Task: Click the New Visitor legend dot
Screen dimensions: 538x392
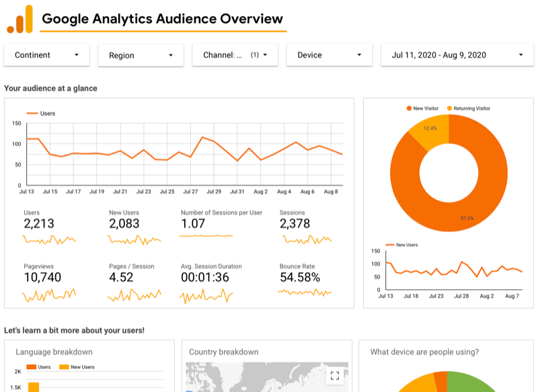Action: [x=409, y=108]
